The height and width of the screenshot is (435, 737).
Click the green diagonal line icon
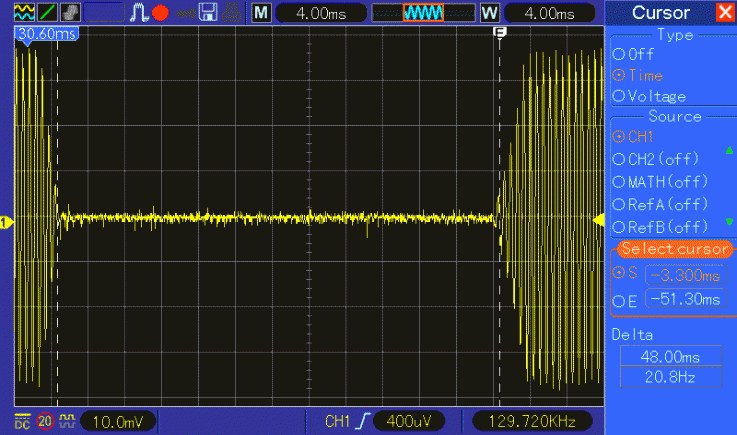point(47,13)
